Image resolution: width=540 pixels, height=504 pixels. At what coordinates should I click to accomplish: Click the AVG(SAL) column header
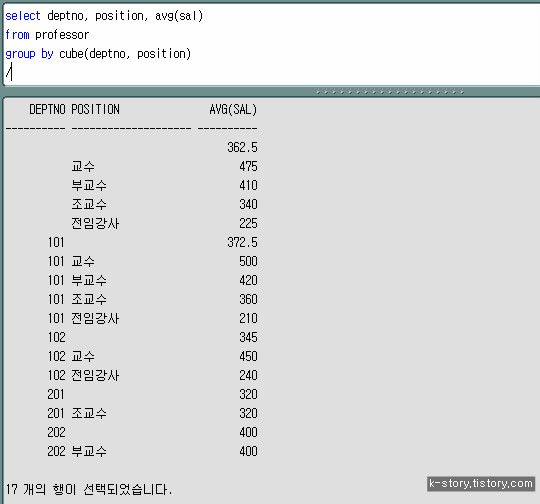(x=233, y=110)
